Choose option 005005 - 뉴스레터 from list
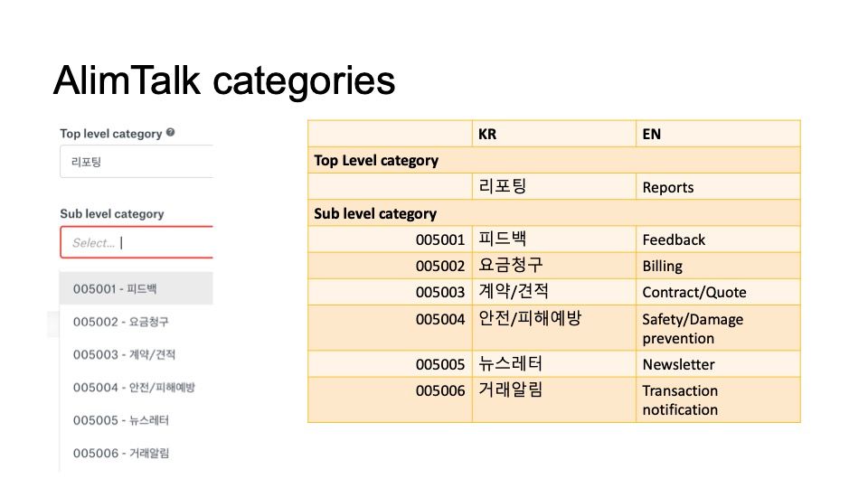The height and width of the screenshot is (488, 868). 137,420
